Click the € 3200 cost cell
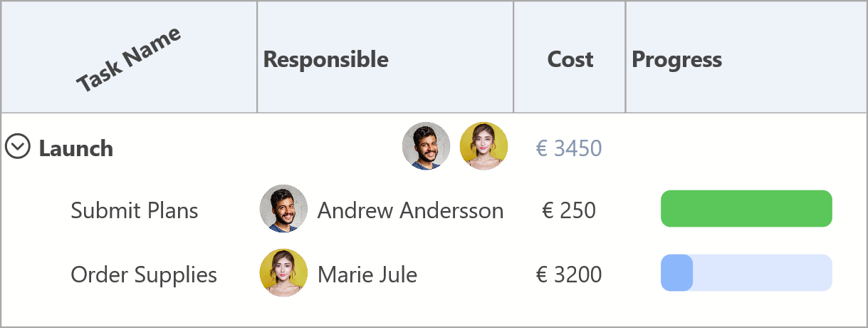Screen dimensions: 868x328 point(568,275)
